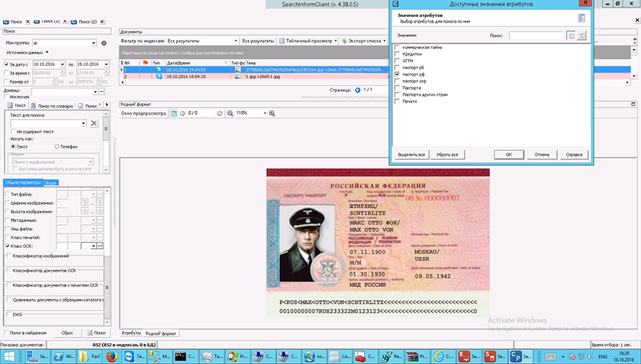Click Выделить все in attributes dialog
Screen dimensions: 641x364
coord(411,155)
